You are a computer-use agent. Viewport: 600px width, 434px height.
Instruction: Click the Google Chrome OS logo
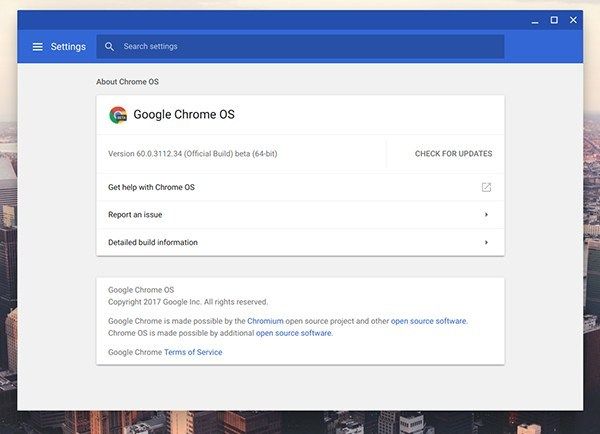tap(118, 115)
